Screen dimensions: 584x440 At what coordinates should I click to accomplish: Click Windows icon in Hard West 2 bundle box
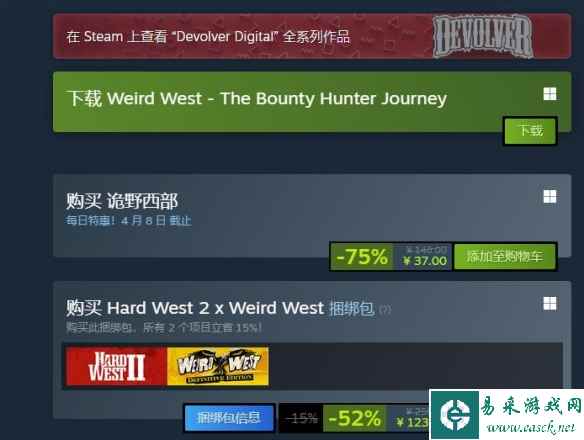(x=550, y=303)
